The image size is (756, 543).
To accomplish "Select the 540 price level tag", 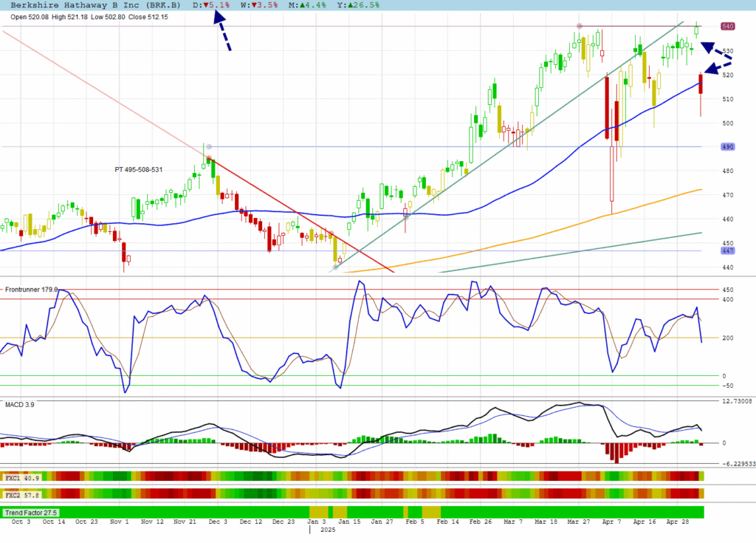I will (x=727, y=26).
